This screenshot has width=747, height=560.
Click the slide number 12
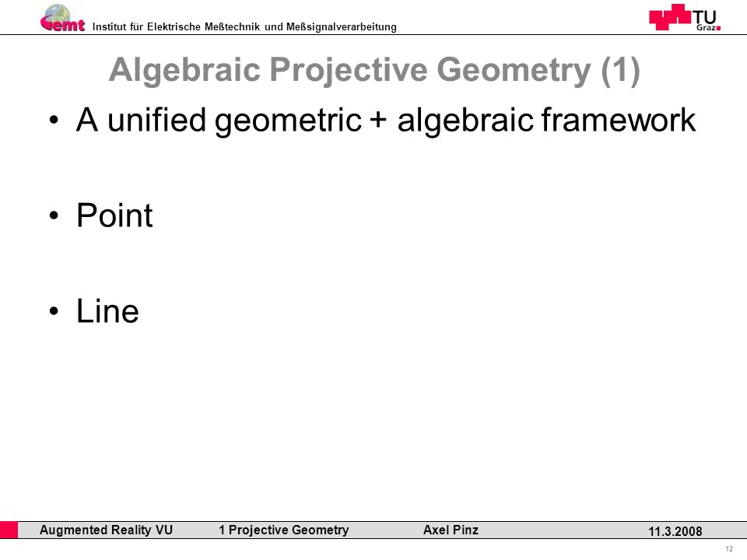pyautogui.click(x=729, y=549)
